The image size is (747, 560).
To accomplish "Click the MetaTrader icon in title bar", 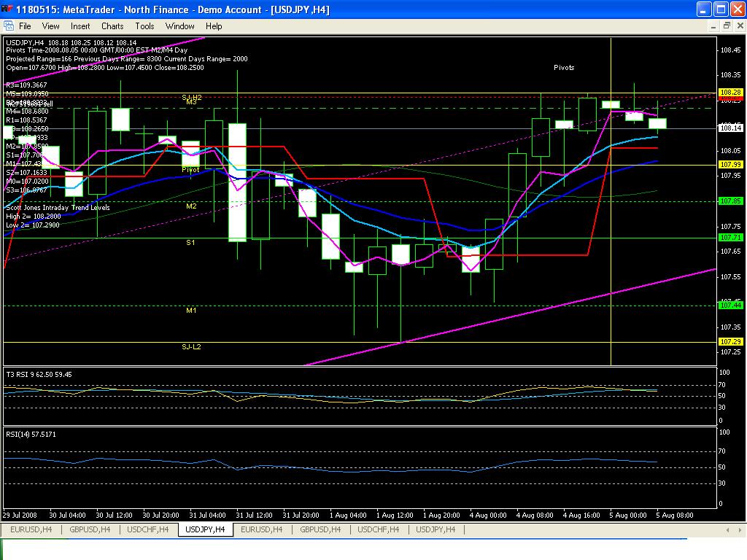I will tap(7, 9).
